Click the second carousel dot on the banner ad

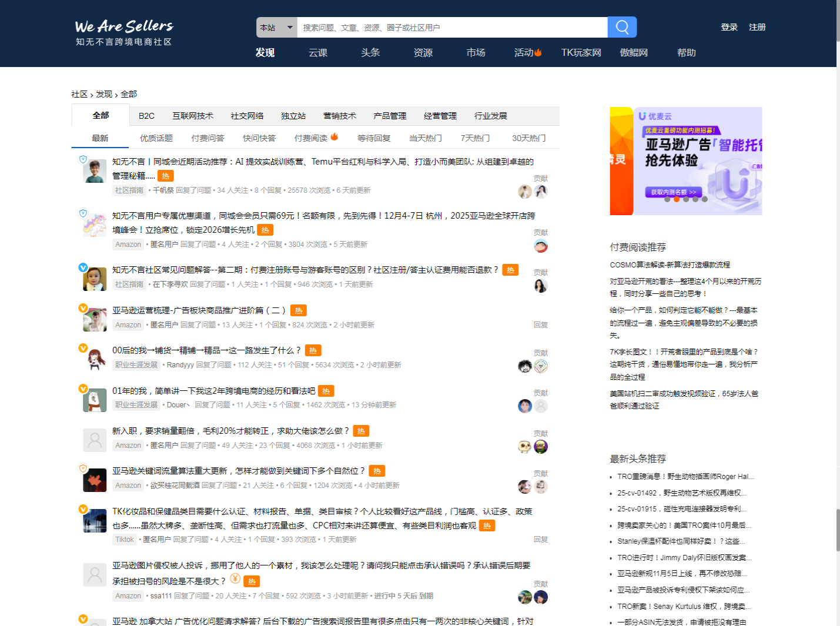coord(676,199)
